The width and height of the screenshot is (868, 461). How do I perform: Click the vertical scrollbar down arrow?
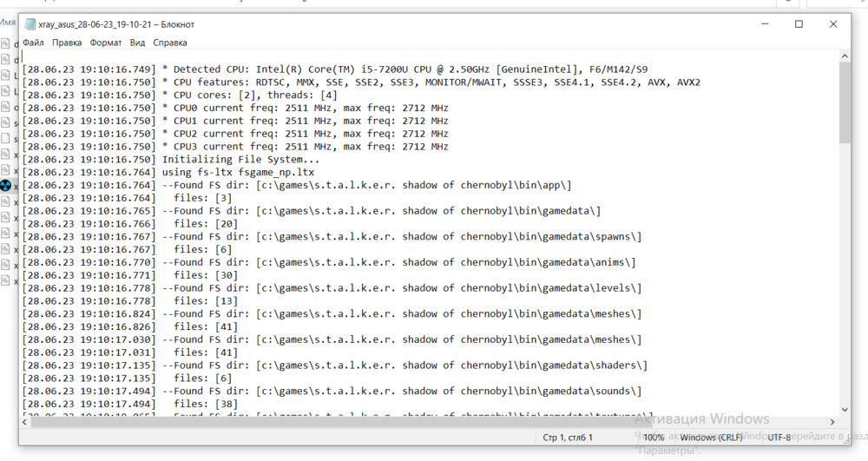click(845, 410)
